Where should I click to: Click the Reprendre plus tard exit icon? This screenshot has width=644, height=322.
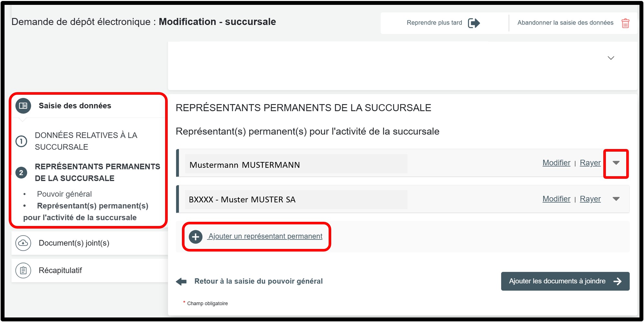coord(474,23)
